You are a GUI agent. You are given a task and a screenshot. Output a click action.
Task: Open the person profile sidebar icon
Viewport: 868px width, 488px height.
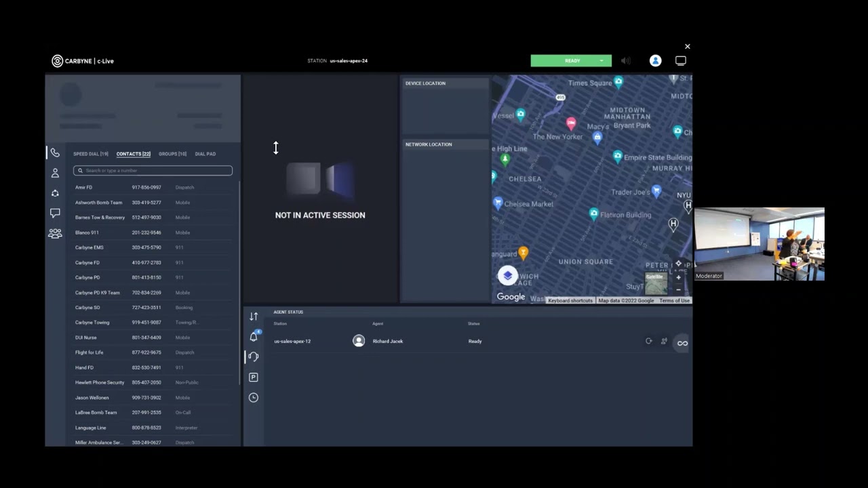click(55, 174)
